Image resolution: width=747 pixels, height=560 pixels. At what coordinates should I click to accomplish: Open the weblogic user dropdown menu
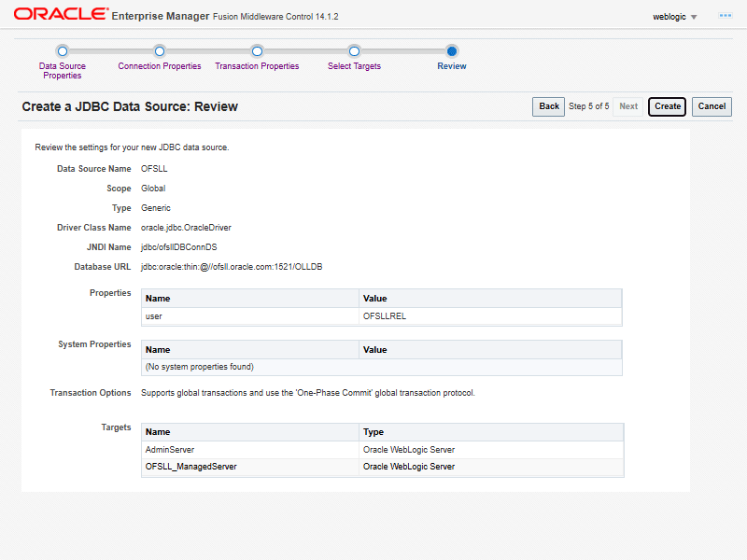coord(675,17)
